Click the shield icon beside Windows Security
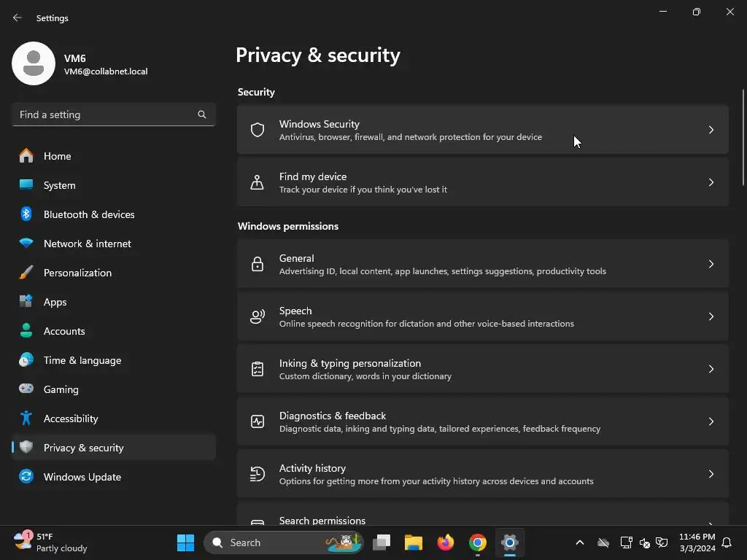This screenshot has width=747, height=560. click(x=258, y=130)
